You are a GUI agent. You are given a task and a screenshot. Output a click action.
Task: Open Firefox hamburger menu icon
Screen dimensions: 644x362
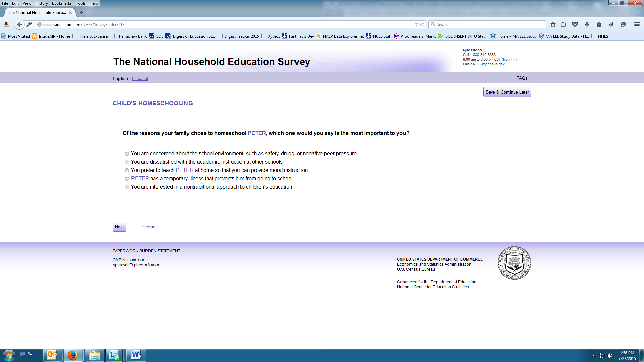click(x=637, y=24)
